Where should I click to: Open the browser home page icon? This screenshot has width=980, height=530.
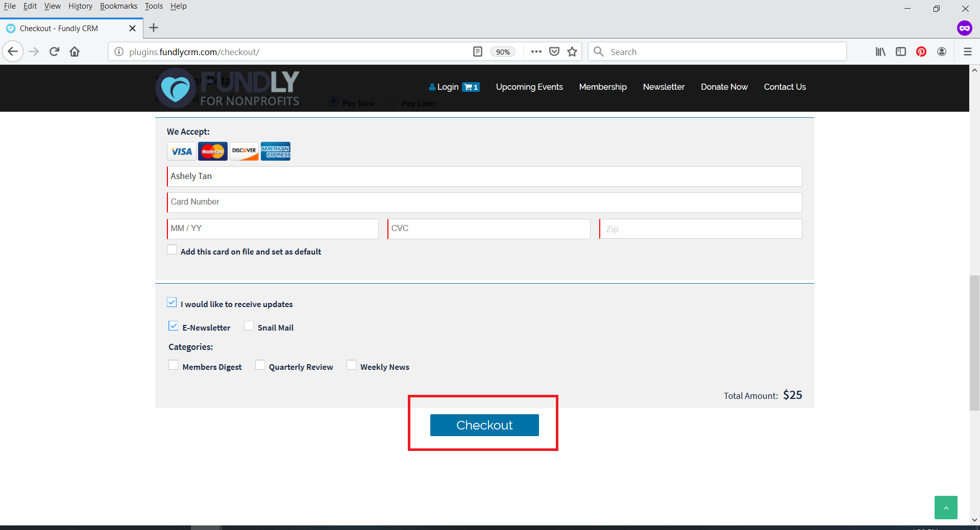(x=75, y=52)
